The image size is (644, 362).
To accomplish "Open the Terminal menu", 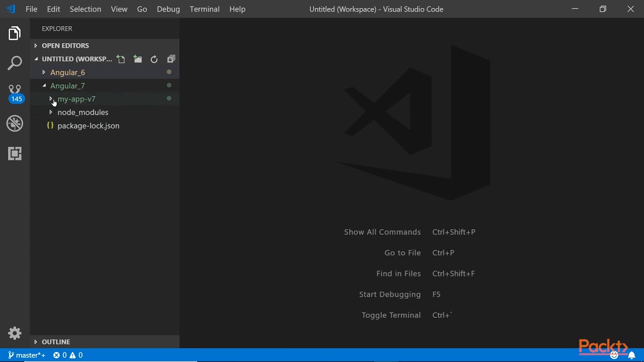I will pyautogui.click(x=204, y=9).
